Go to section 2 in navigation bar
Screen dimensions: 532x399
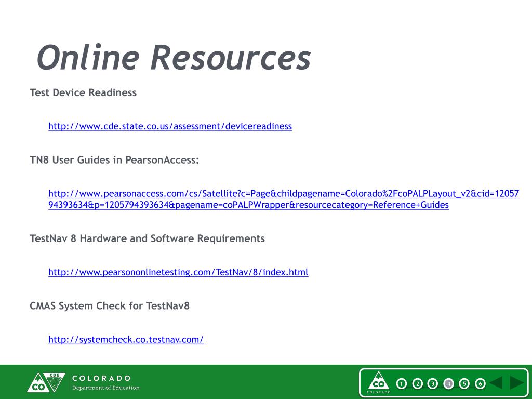(x=417, y=384)
